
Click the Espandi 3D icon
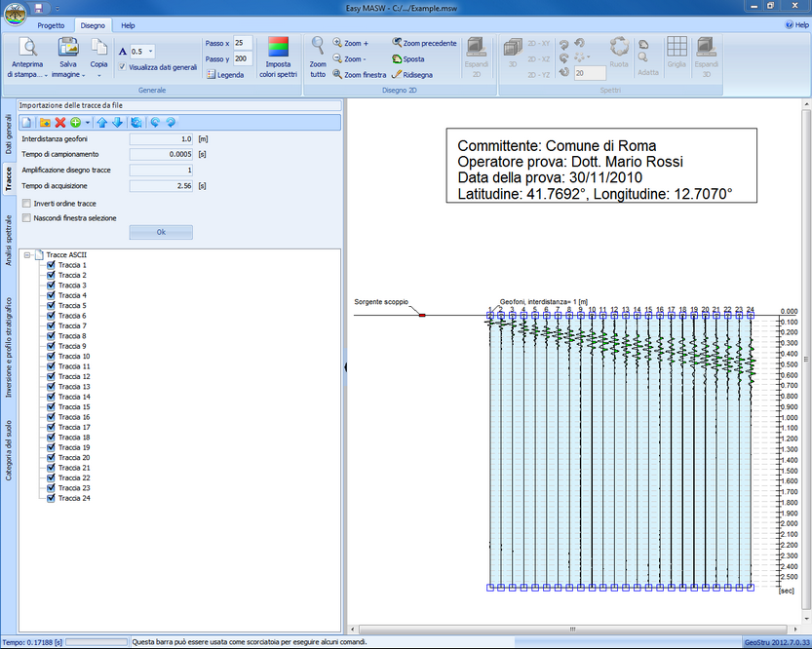coord(707,47)
